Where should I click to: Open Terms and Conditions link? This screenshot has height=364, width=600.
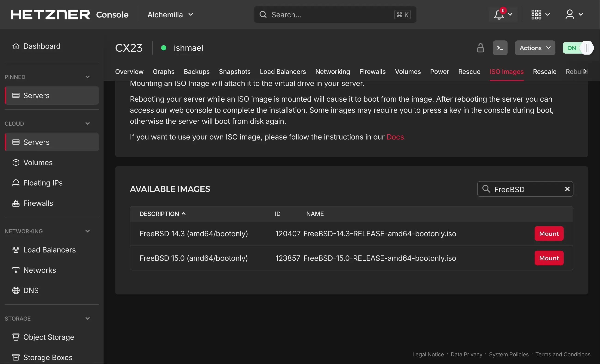point(563,355)
